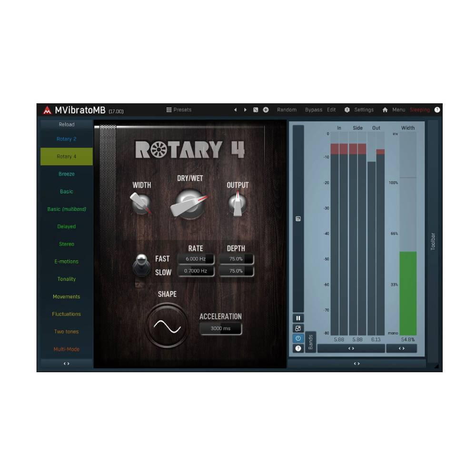Viewport: 476px width, 476px height.
Task: Click the random preset dice icon
Action: click(x=256, y=110)
